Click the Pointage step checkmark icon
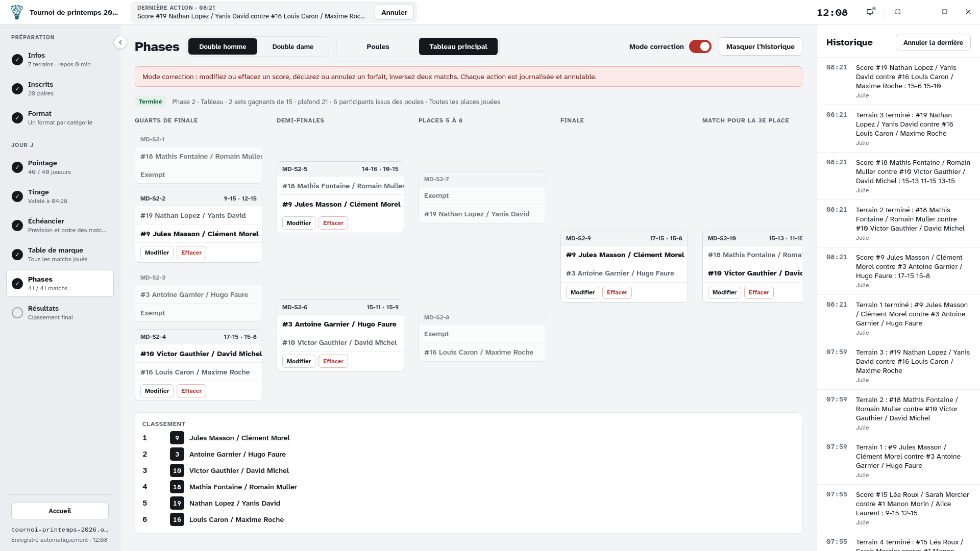The height and width of the screenshot is (551, 980). tap(17, 167)
